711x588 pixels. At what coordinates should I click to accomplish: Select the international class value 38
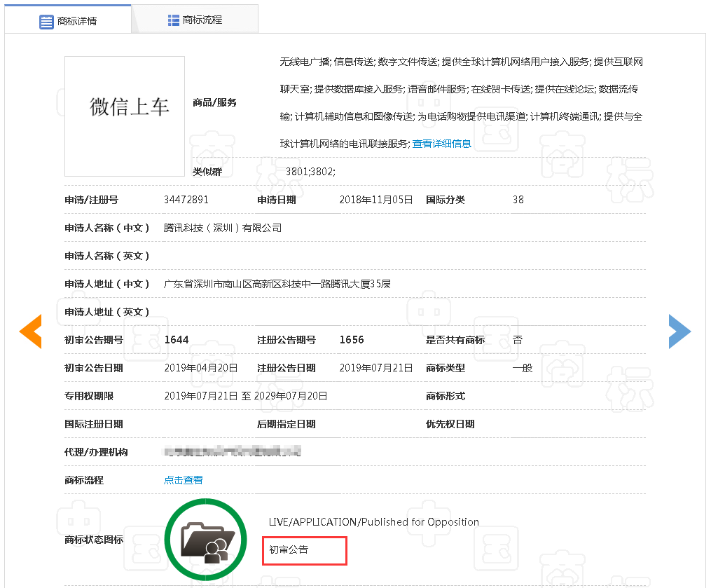518,200
